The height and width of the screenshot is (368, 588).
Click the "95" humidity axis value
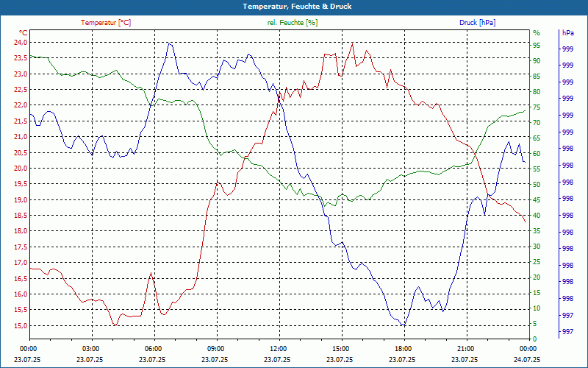point(537,45)
